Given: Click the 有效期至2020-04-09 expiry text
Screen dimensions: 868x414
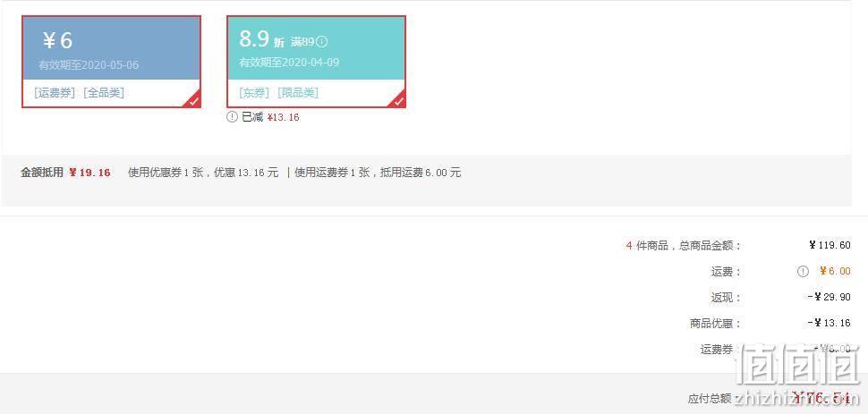Looking at the screenshot, I should [289, 62].
